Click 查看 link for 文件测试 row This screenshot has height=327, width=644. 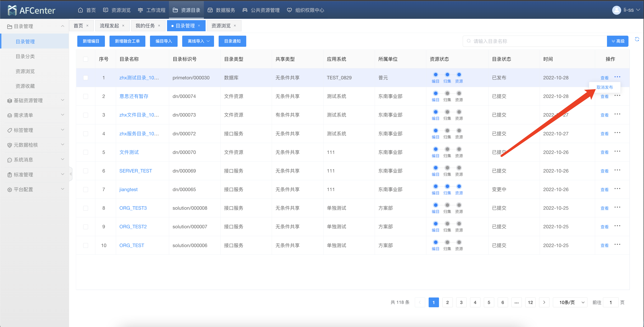tap(604, 152)
